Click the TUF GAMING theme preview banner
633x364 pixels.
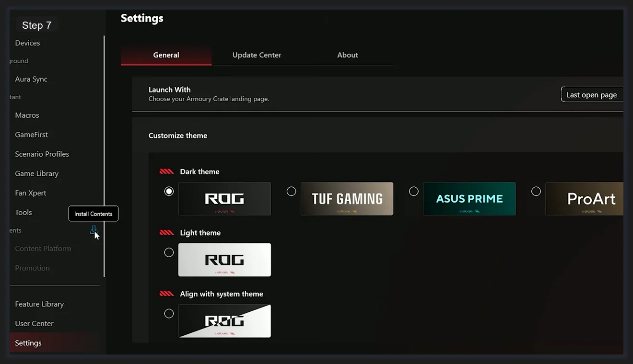tap(347, 198)
